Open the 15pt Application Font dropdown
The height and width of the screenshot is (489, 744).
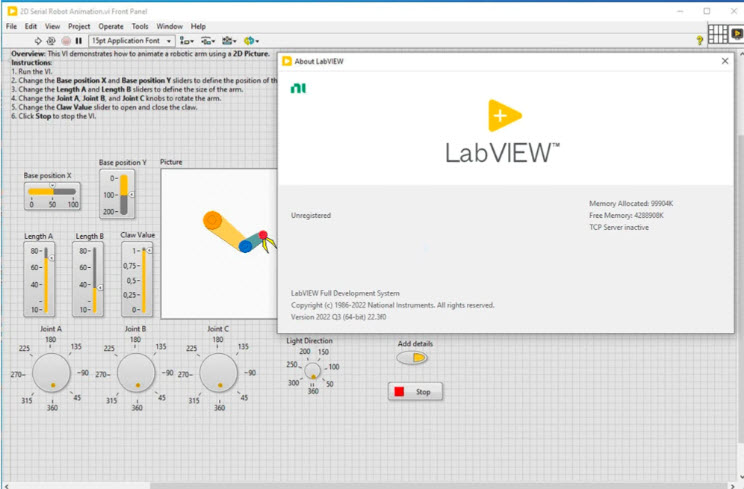pos(132,41)
